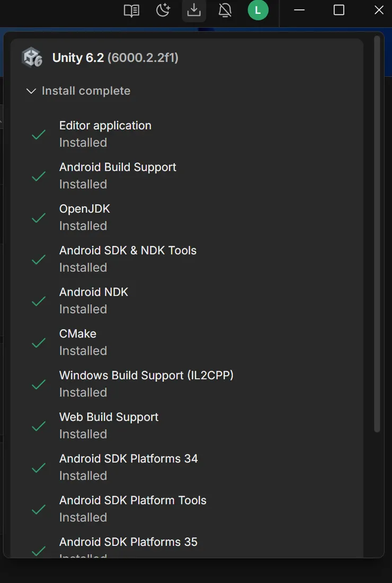Click the downloads panel vertical scrollbar
392x583 pixels.
(x=377, y=233)
